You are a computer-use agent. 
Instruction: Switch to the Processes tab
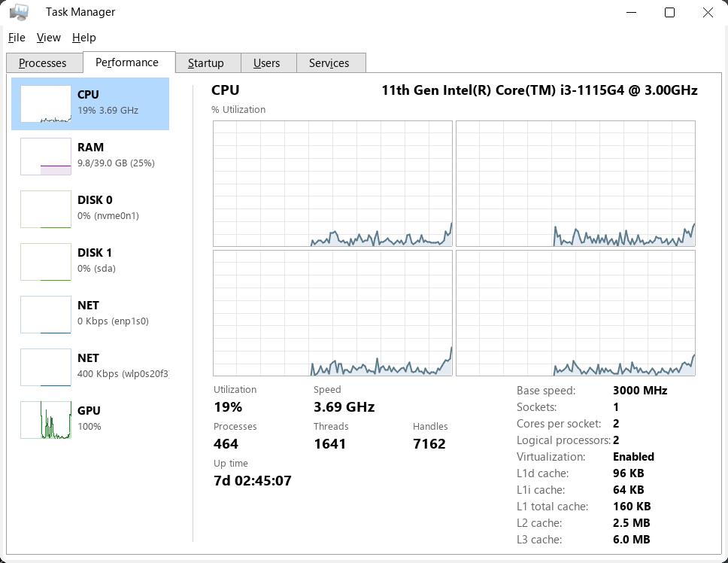tap(43, 63)
